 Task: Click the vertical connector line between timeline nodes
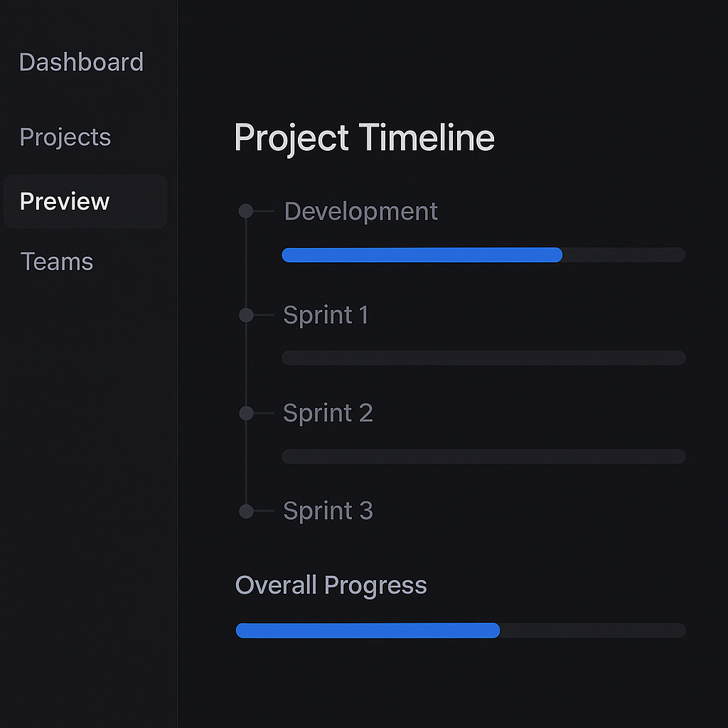coord(247,363)
